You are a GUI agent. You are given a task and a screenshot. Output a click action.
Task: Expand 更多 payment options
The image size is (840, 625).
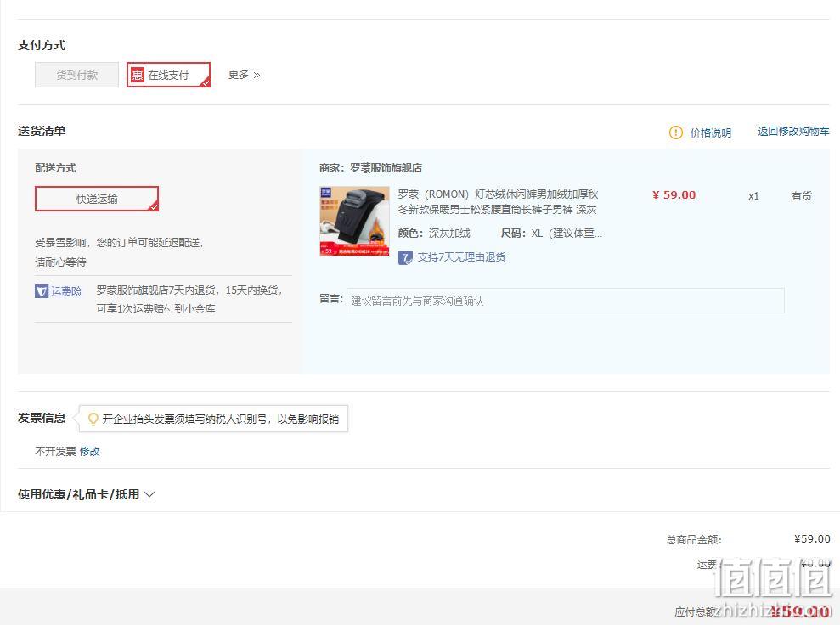pos(244,75)
